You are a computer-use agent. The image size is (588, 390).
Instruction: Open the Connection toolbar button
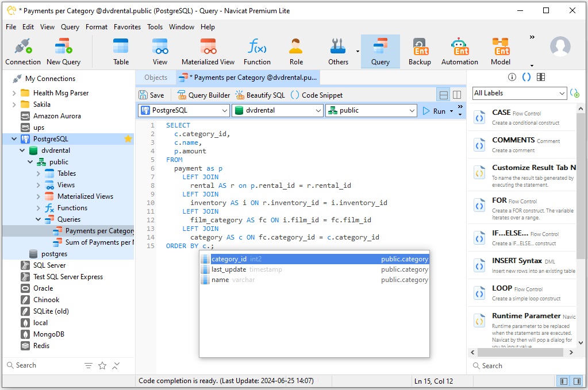[23, 52]
